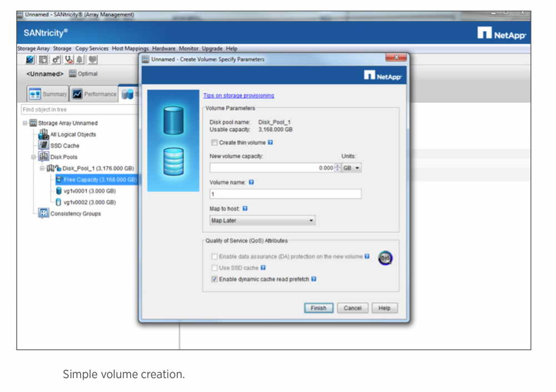
Task: Open the Hardware menu
Action: click(x=163, y=48)
